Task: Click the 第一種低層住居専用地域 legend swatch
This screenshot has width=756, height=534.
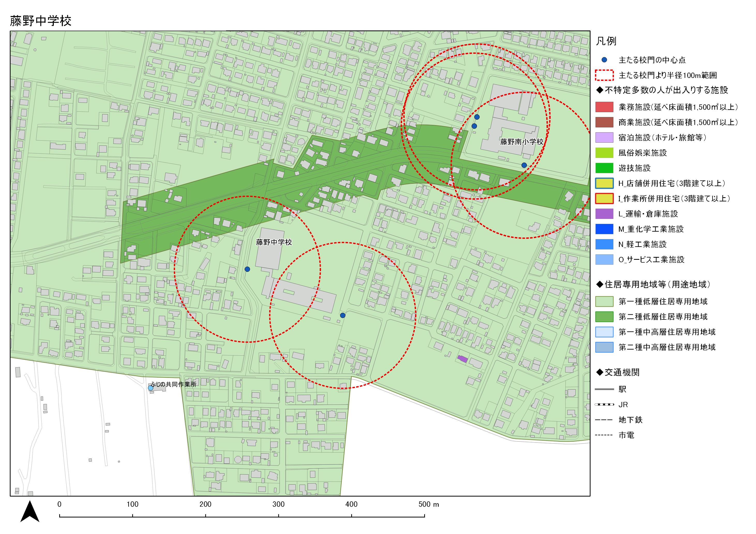Action: 604,301
